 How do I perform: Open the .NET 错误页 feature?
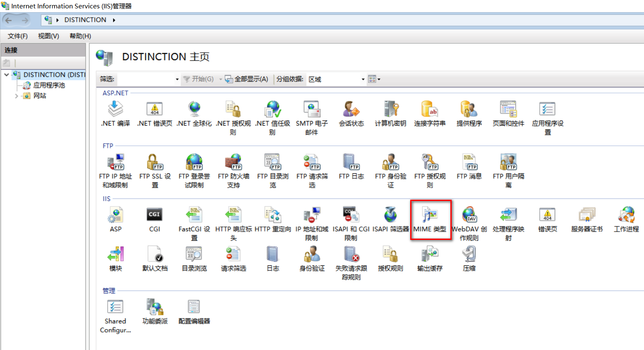(155, 114)
